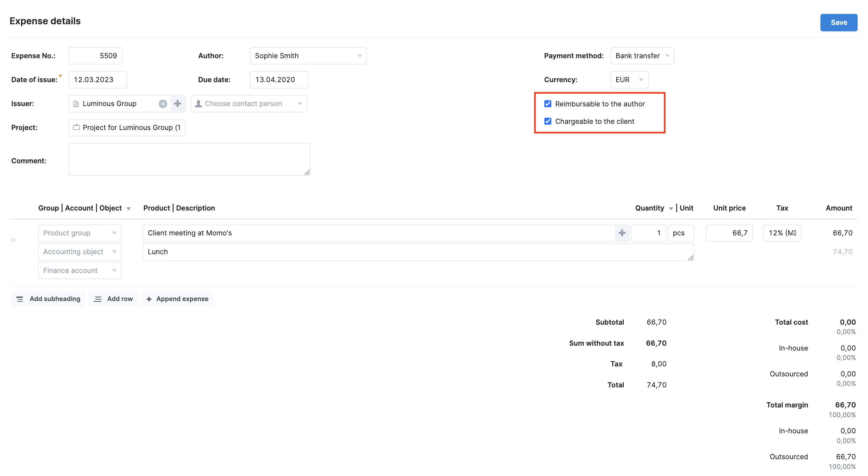The image size is (868, 476).
Task: Open the Product group dropdown
Action: [80, 233]
